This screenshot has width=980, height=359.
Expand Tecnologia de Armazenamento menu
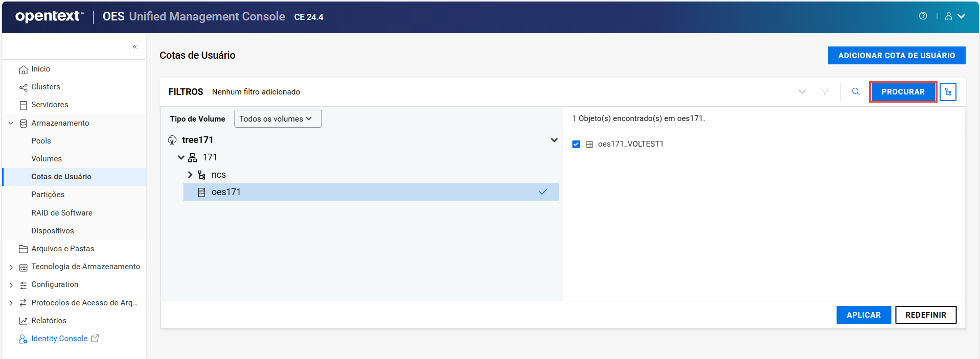11,267
